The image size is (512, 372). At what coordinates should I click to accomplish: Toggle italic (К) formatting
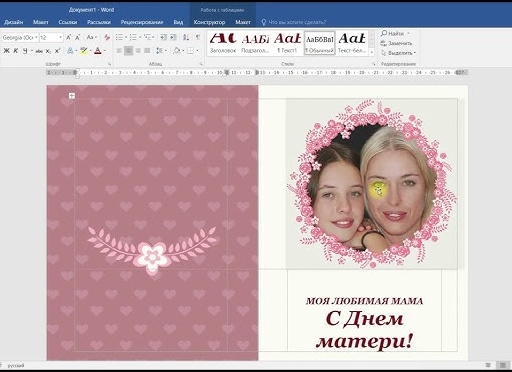(x=16, y=51)
